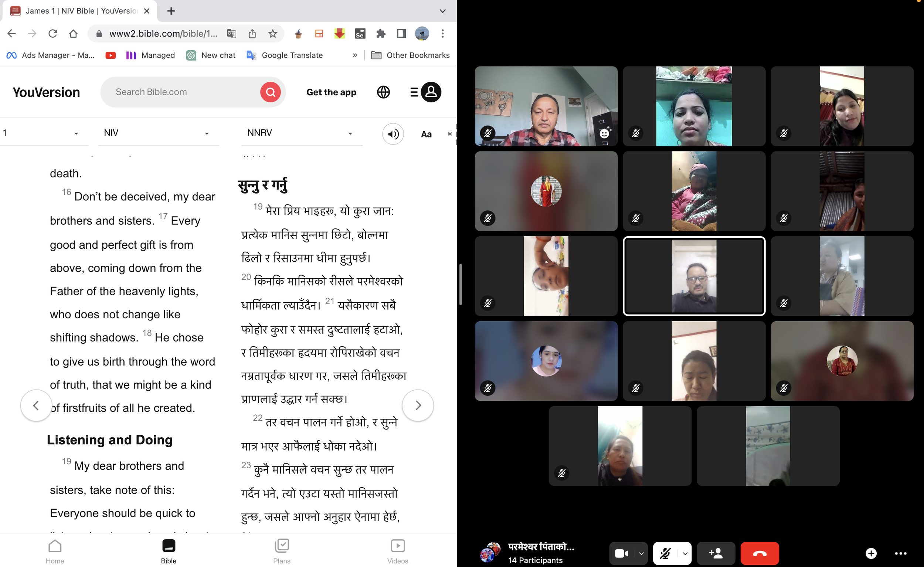Toggle the camera video button
This screenshot has height=567, width=924.
pos(621,553)
